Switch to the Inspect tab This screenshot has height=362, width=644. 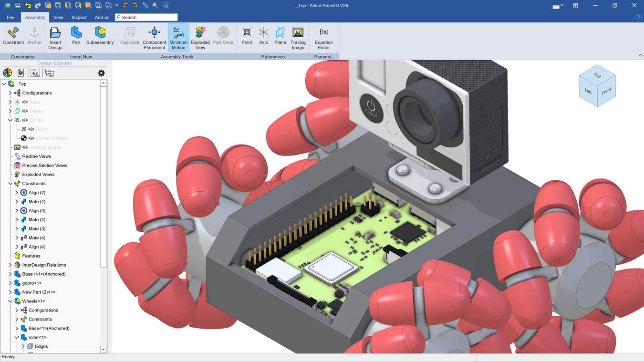(79, 17)
